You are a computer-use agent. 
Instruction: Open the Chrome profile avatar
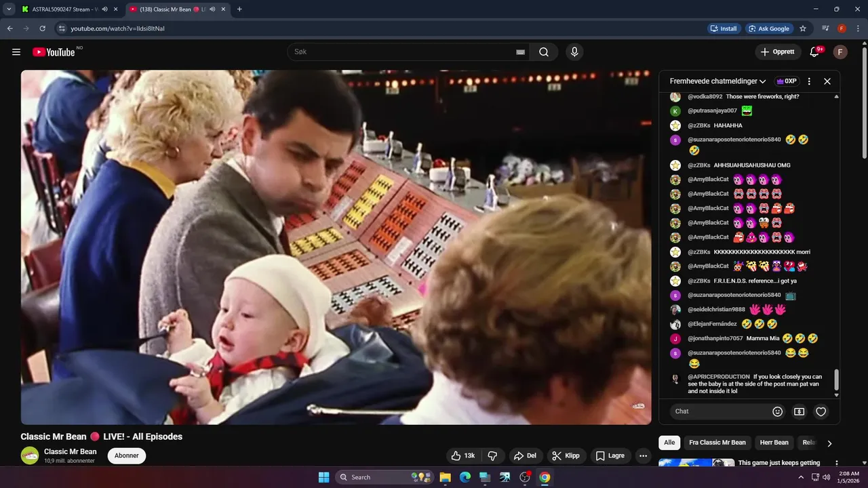[x=842, y=28]
